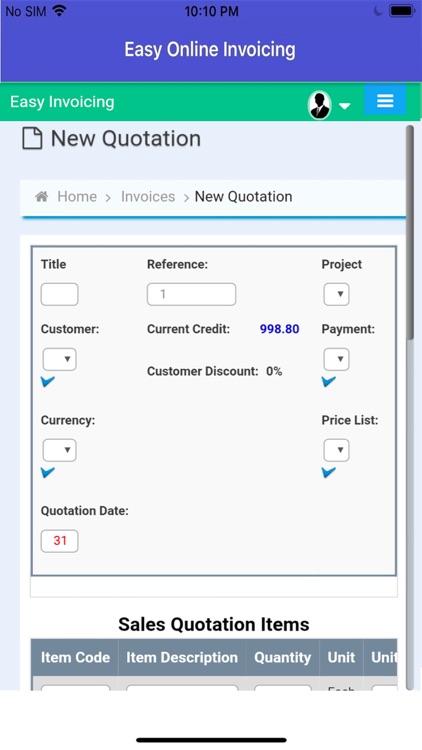Focus the Reference input field
This screenshot has height=750, width=422.
pos(191,294)
